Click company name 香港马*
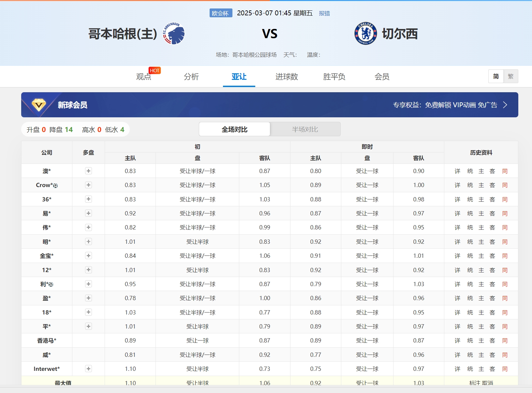Screen dimensions: 532x393 click(47, 341)
